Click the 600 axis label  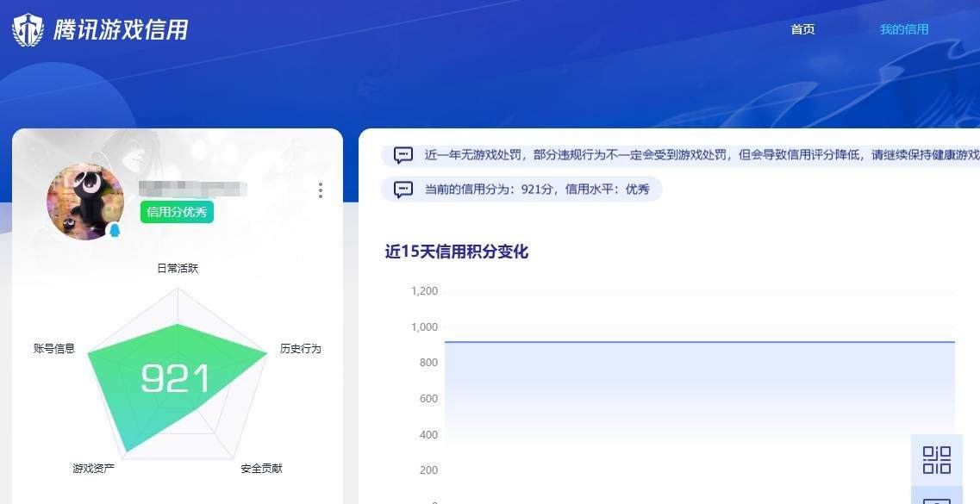pos(428,399)
